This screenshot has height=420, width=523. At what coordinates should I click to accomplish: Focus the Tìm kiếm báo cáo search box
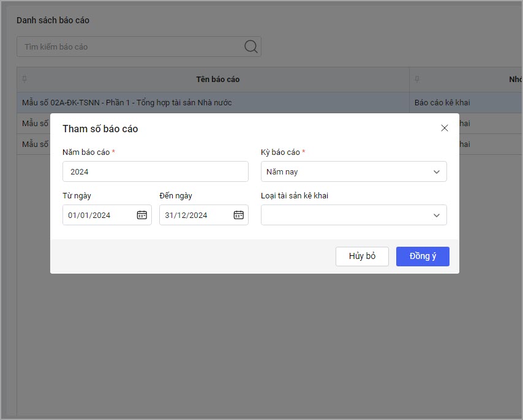coord(129,47)
